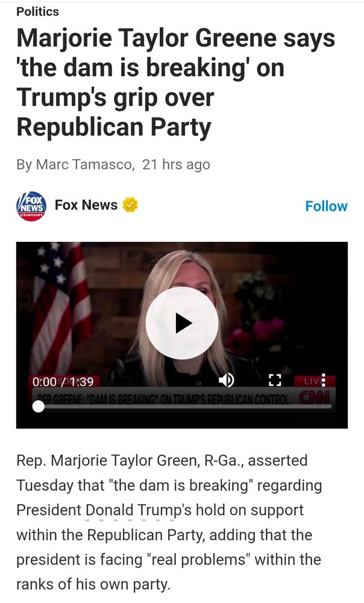Open the Politics category
364x603 pixels.
click(38, 11)
